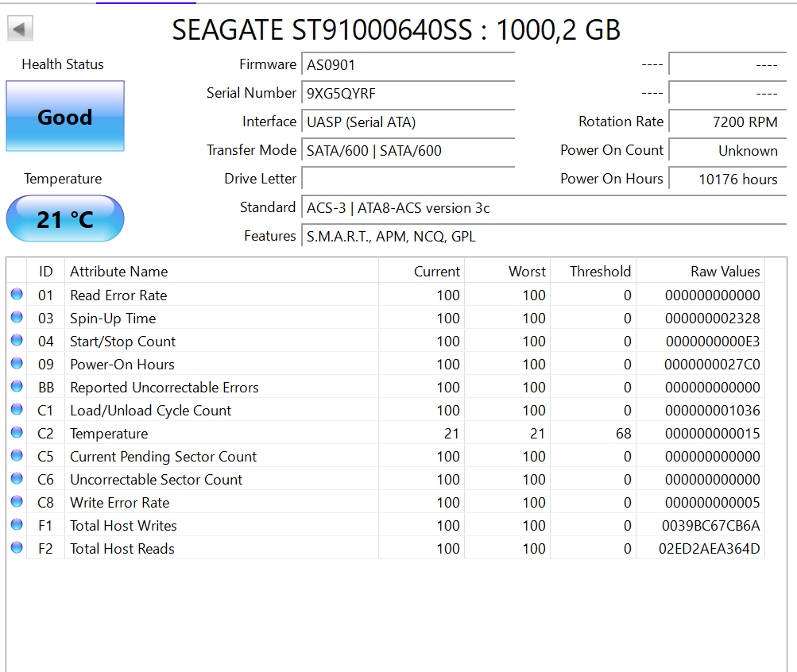
Task: Click raw value 02ED2AEA364D
Action: pyautogui.click(x=709, y=549)
